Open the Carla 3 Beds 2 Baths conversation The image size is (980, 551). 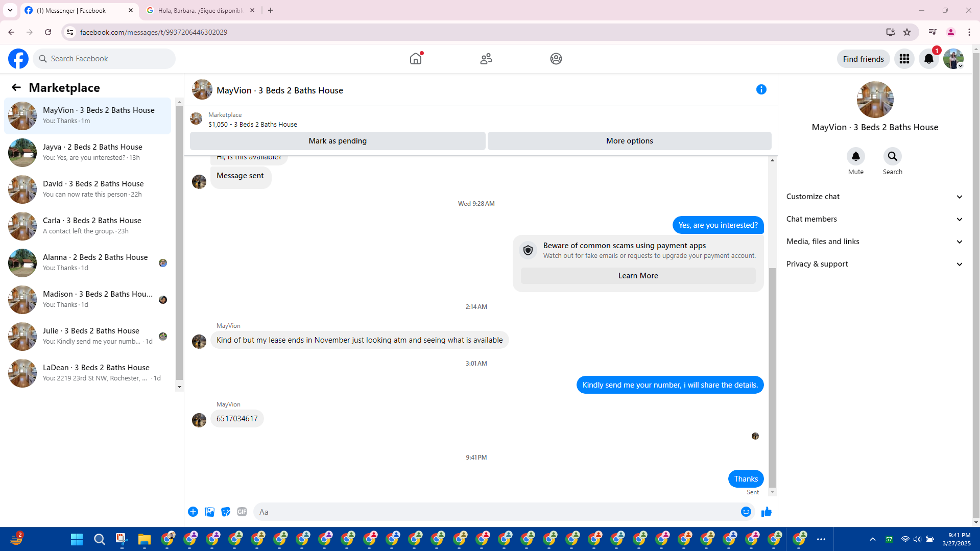coord(88,226)
